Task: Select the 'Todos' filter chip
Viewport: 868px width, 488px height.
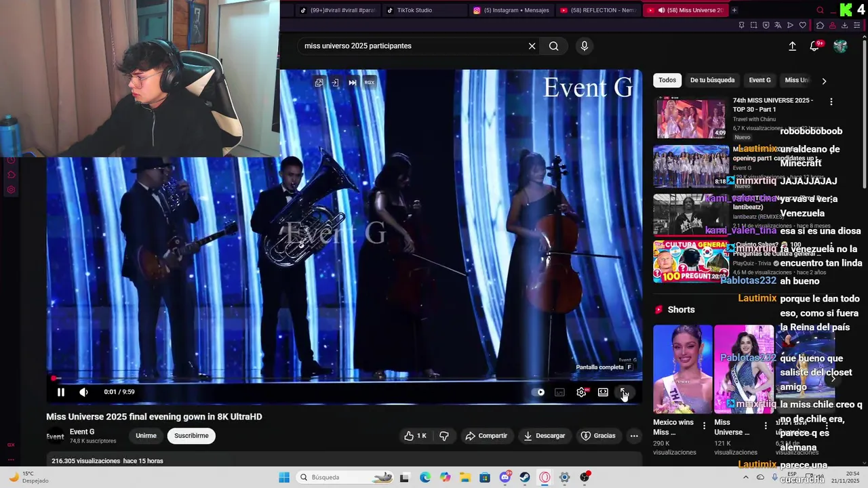Action: [x=667, y=80]
